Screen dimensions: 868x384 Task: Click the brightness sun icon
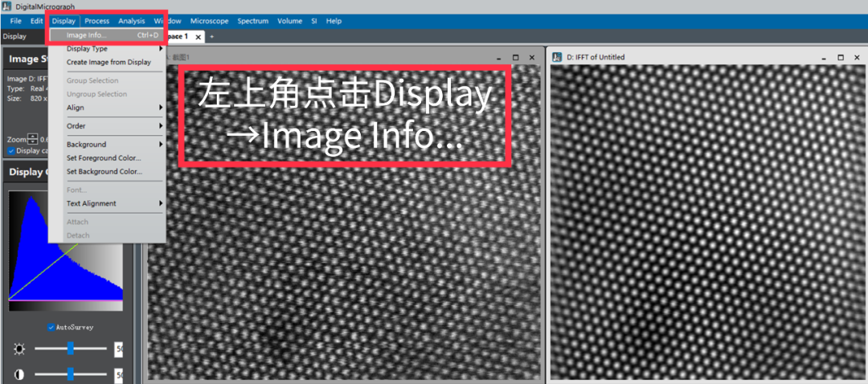coord(19,349)
